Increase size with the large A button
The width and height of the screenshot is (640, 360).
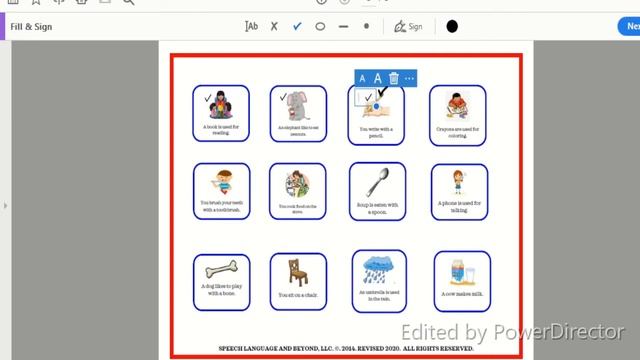[378, 78]
